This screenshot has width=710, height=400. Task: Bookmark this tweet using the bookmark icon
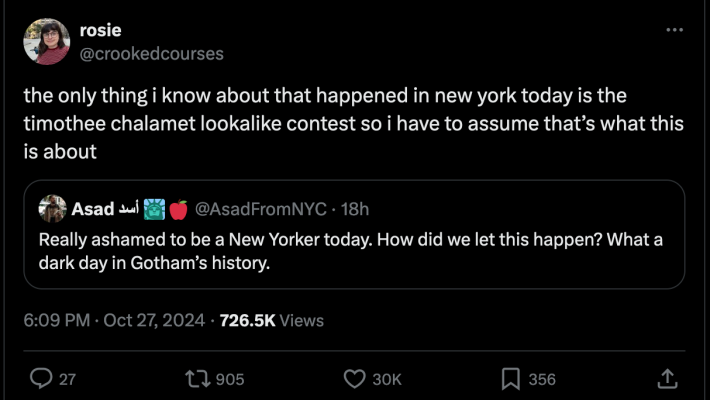pos(510,379)
